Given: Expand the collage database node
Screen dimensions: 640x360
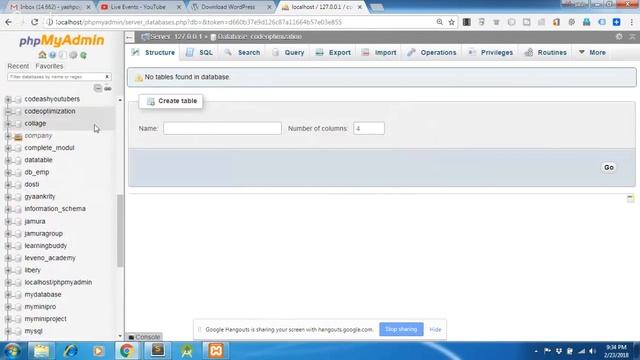Looking at the screenshot, I should pyautogui.click(x=8, y=124).
